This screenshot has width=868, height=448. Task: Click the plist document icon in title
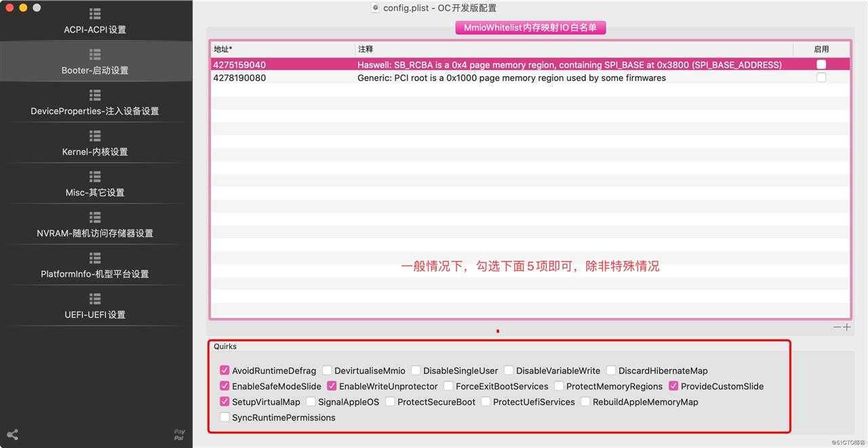point(375,7)
